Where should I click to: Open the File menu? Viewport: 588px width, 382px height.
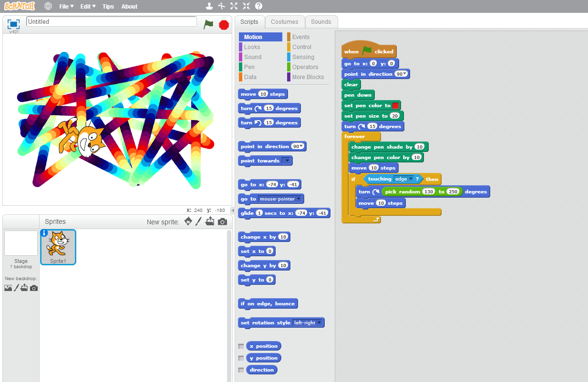[x=66, y=7]
